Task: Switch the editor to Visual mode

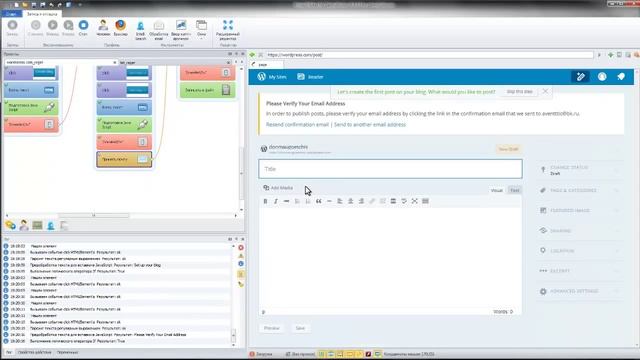Action: (497, 190)
